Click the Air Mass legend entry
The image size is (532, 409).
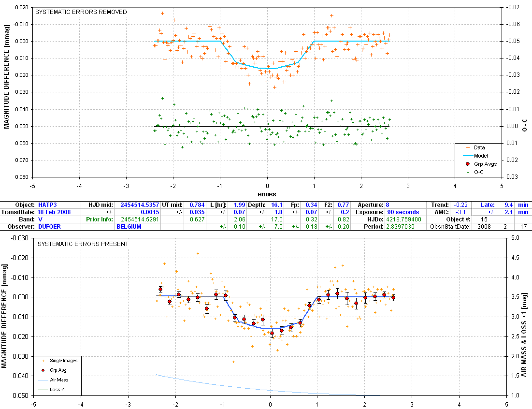pos(58,380)
